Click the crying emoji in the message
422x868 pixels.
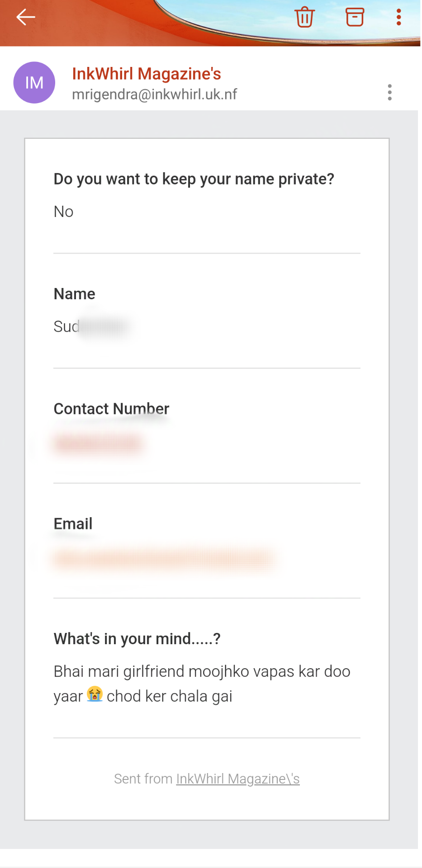[95, 694]
